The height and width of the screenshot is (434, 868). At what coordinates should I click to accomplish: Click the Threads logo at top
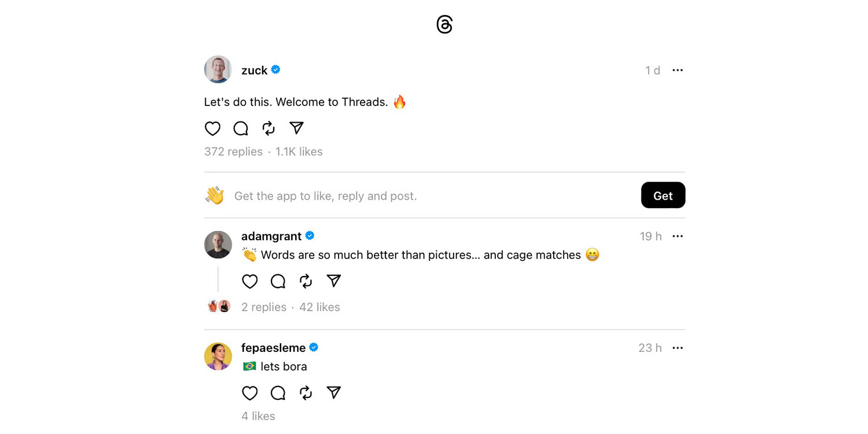444,25
